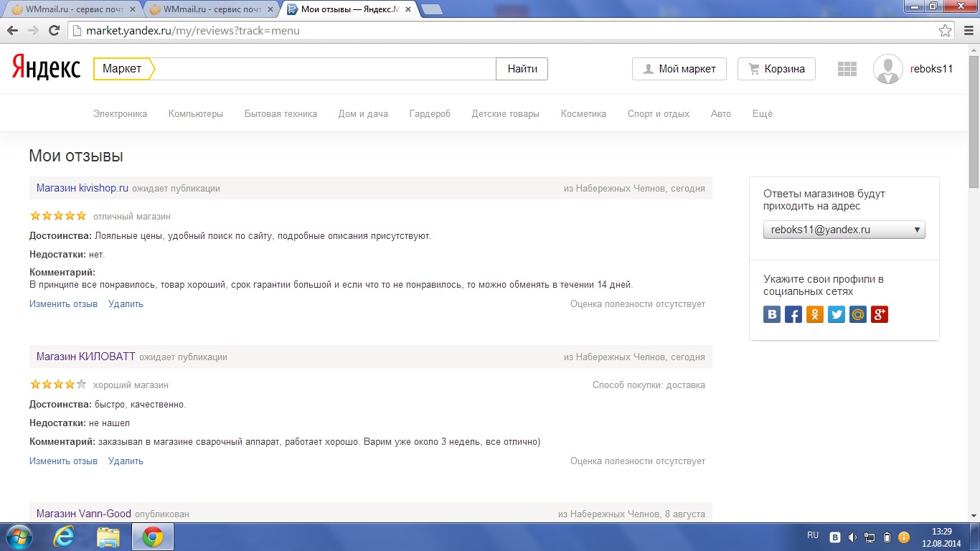980x551 pixels.
Task: Open new browser tab
Action: pyautogui.click(x=431, y=9)
